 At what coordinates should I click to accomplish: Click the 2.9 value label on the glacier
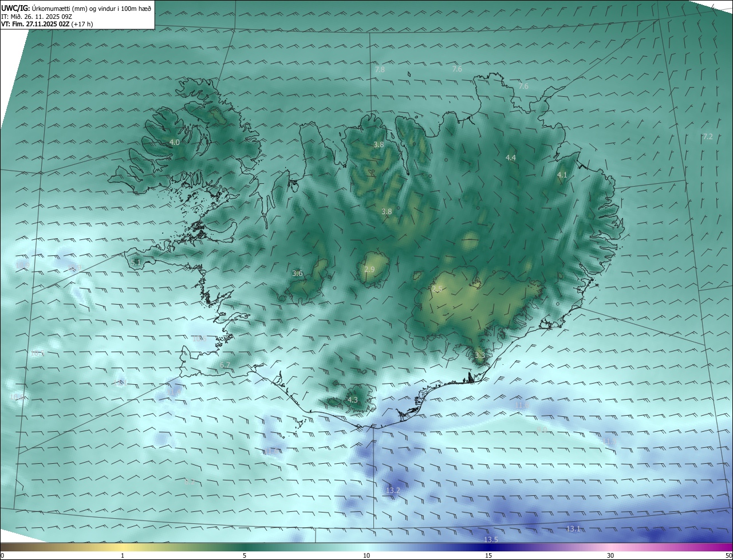[x=369, y=270]
